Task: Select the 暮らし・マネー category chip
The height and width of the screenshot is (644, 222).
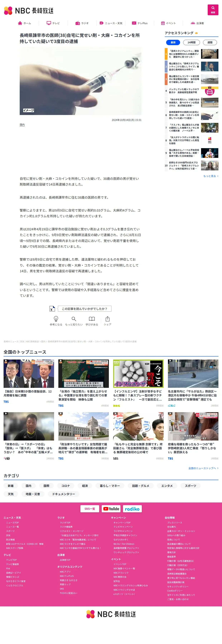Action: tap(110, 486)
